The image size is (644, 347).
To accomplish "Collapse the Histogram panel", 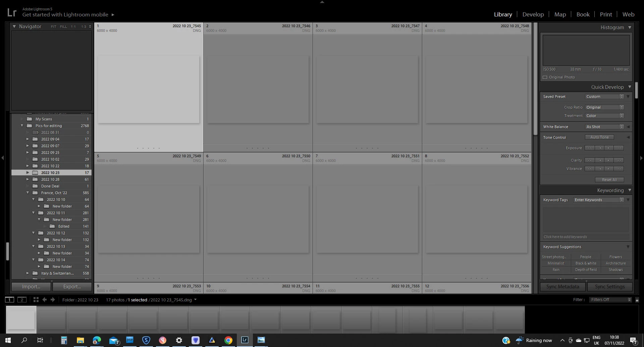I will point(630,27).
